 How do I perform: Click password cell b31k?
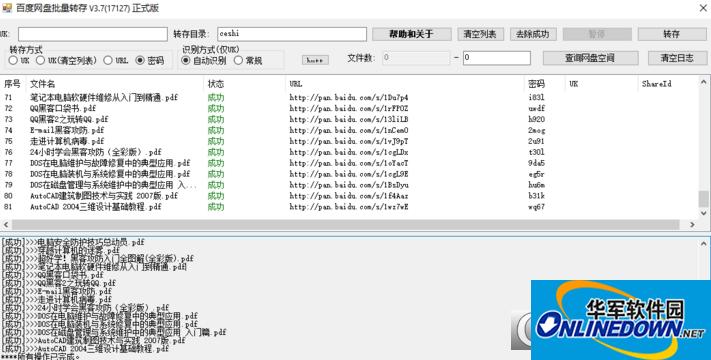(536, 196)
